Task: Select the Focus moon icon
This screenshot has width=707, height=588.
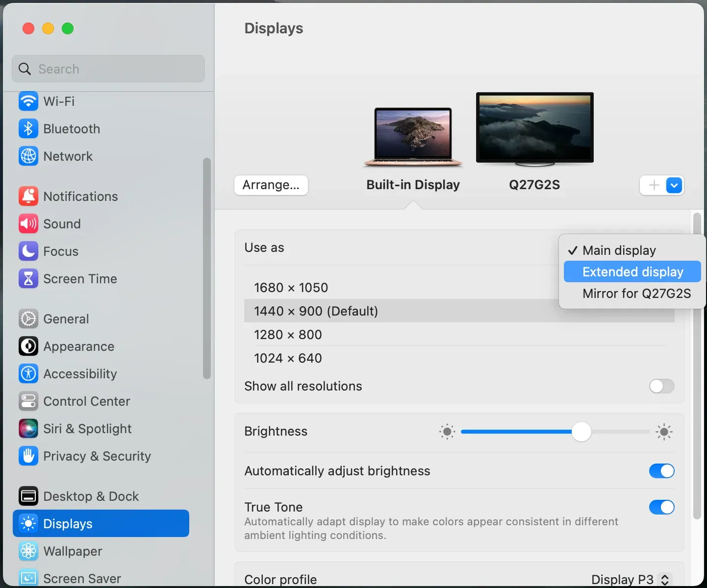Action: [28, 251]
